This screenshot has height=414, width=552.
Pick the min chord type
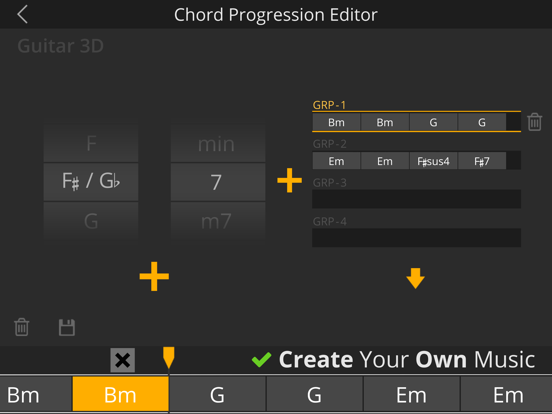[x=218, y=143]
